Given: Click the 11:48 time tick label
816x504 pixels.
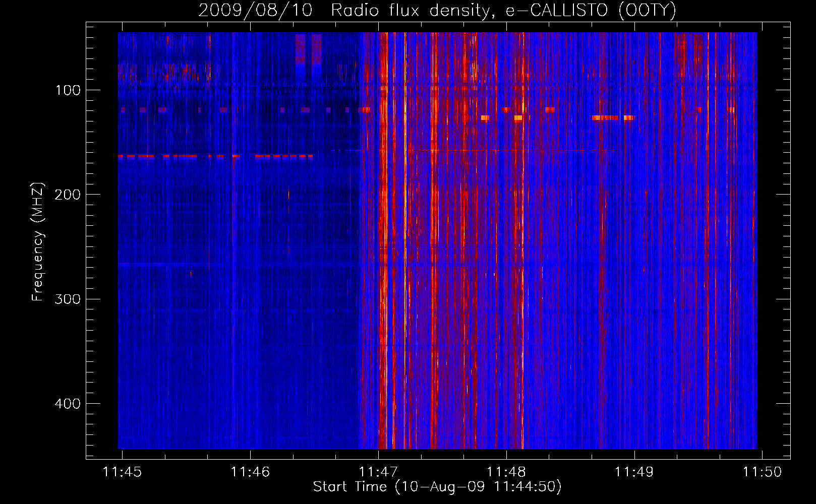Looking at the screenshot, I should [506, 472].
